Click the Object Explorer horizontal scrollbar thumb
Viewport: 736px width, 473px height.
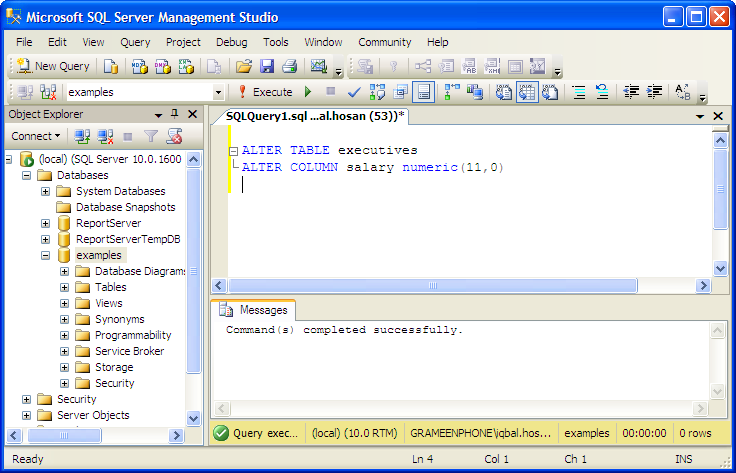(64, 435)
